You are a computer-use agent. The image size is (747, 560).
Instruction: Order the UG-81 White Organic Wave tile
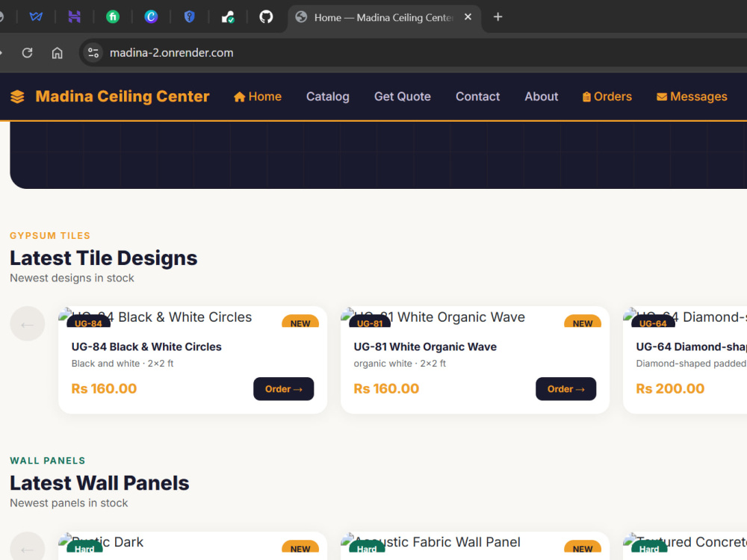(x=566, y=389)
